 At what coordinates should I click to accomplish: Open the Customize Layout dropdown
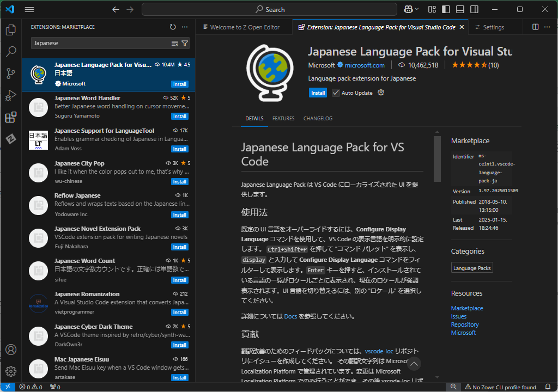pos(431,9)
